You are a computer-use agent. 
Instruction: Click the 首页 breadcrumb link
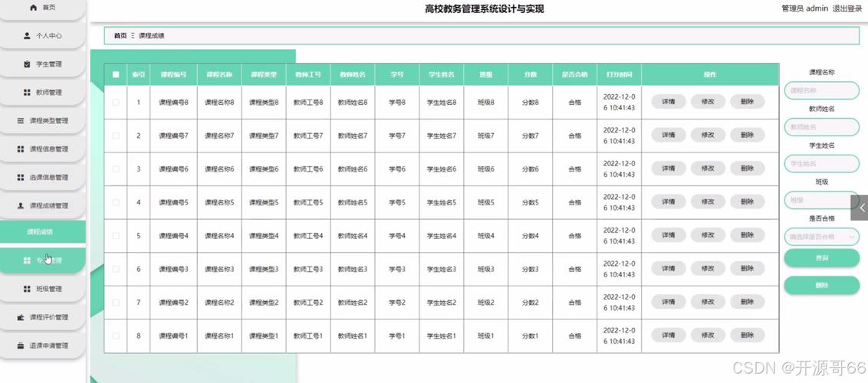click(120, 35)
